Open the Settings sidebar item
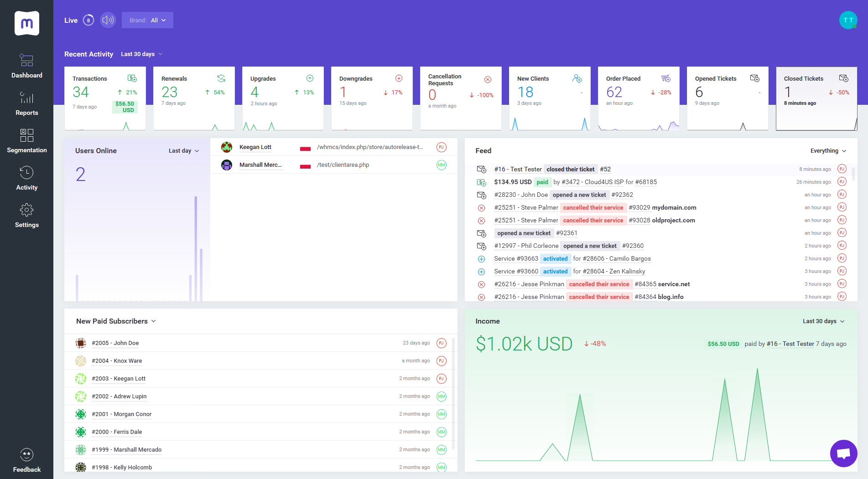The image size is (868, 479). 26,216
